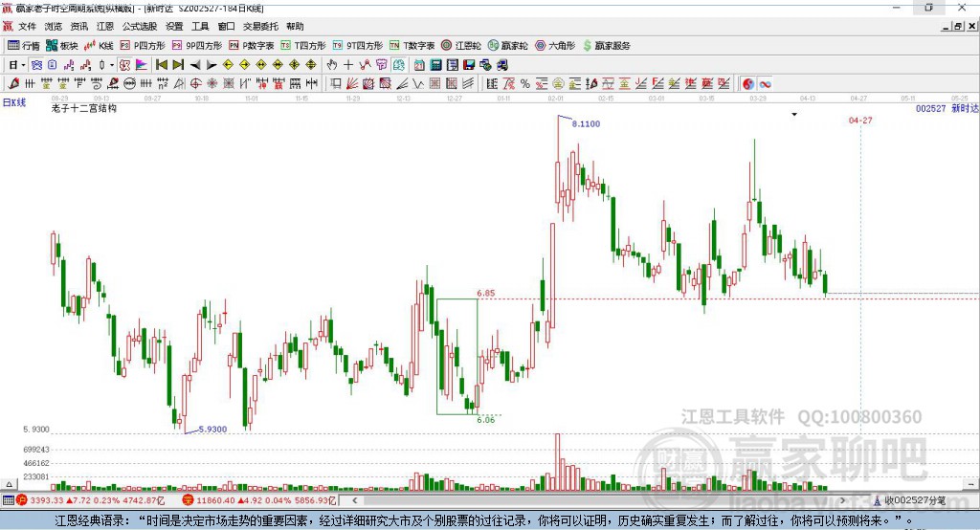Click the n² cycle lines icon
This screenshot has height=530, width=980.
click(162, 83)
